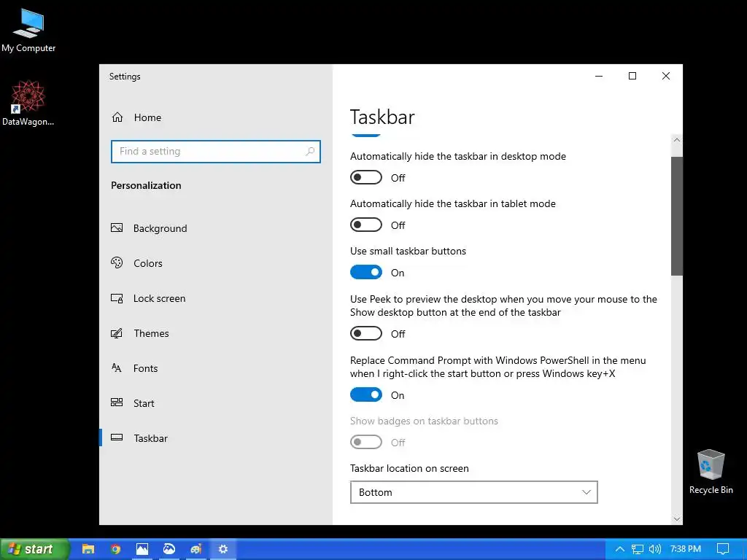Open Taskbar location dropdown showing Bottom

point(473,492)
